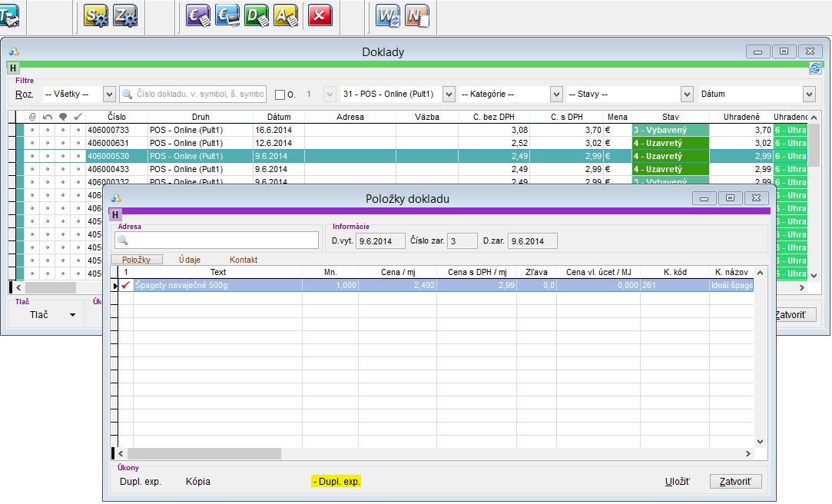The image size is (832, 504).
Task: Open the green D document icon
Action: [x=257, y=15]
